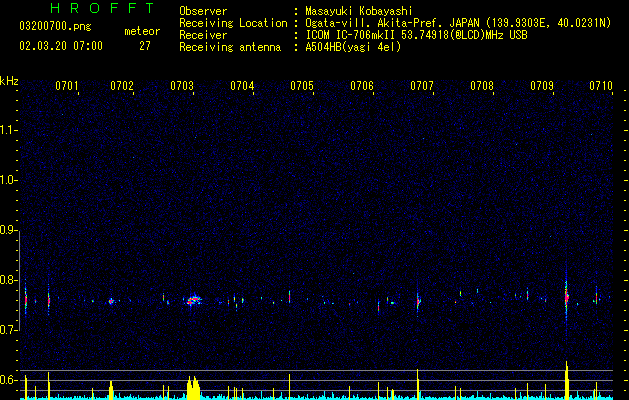Image resolution: width=629 pixels, height=400 pixels.
Task: Click the antenna A504HB(yagi 4el) text
Action: pos(353,47)
